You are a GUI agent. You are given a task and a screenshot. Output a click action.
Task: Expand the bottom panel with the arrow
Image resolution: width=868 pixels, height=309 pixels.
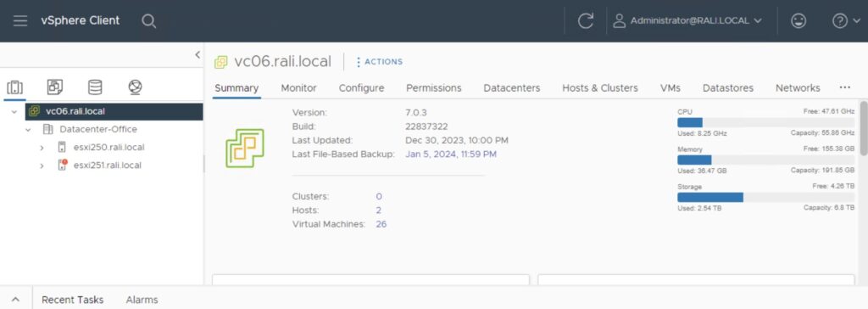coord(16,300)
